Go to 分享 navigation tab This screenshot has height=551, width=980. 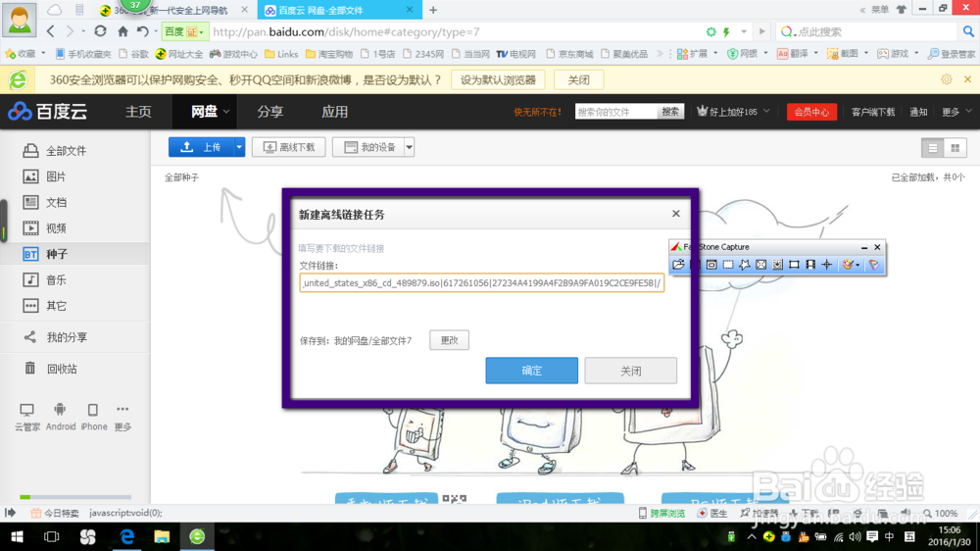(x=270, y=112)
